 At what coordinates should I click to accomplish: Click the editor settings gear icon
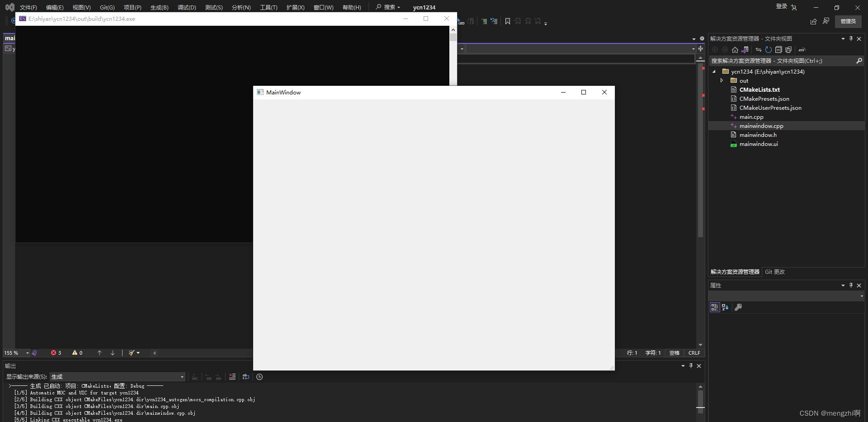point(702,38)
